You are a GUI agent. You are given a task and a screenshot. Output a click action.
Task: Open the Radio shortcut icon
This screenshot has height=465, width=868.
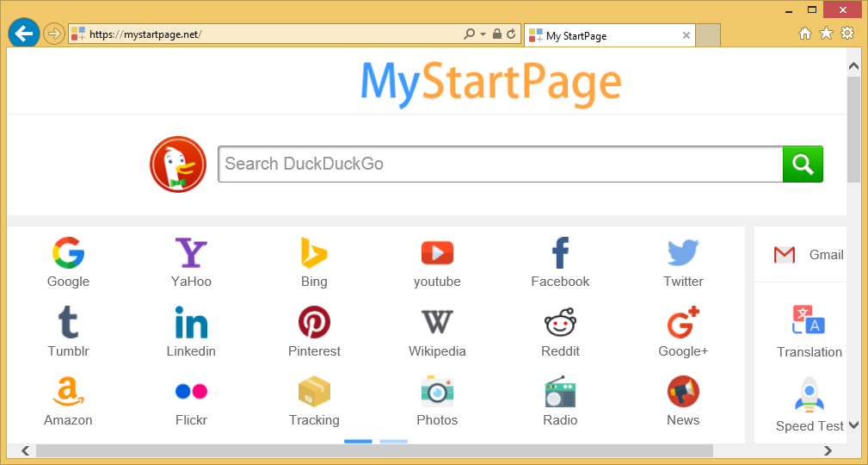pyautogui.click(x=560, y=392)
